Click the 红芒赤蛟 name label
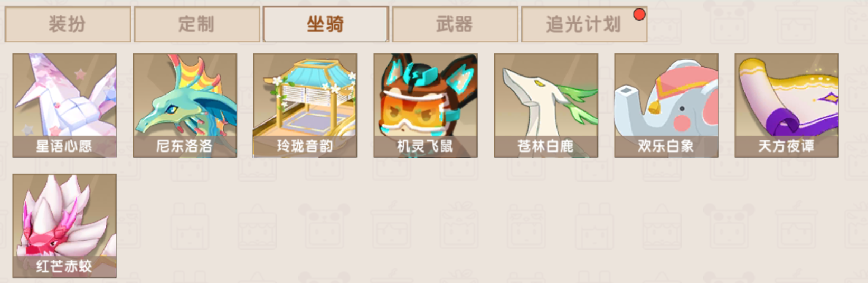This screenshot has height=283, width=868. [64, 266]
